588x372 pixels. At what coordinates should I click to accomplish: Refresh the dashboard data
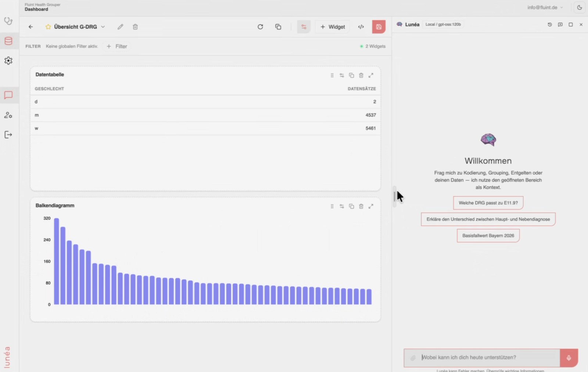[x=260, y=27]
